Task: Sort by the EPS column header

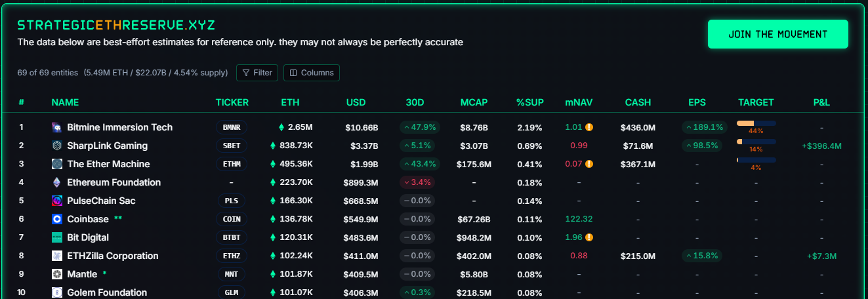Action: click(x=697, y=102)
